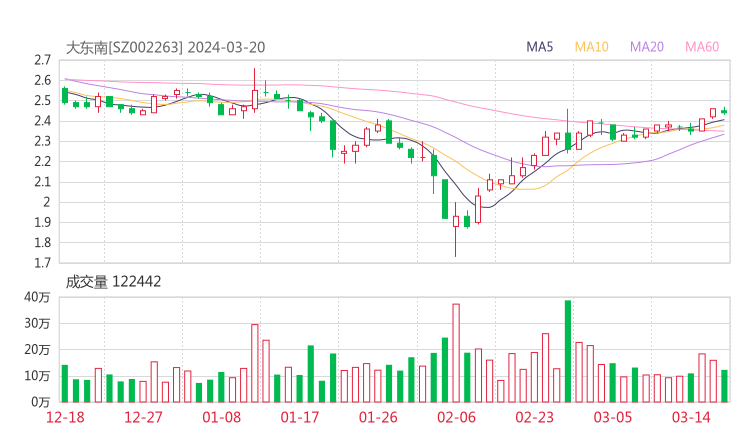Click the last green volume bar on the right

(x=724, y=386)
